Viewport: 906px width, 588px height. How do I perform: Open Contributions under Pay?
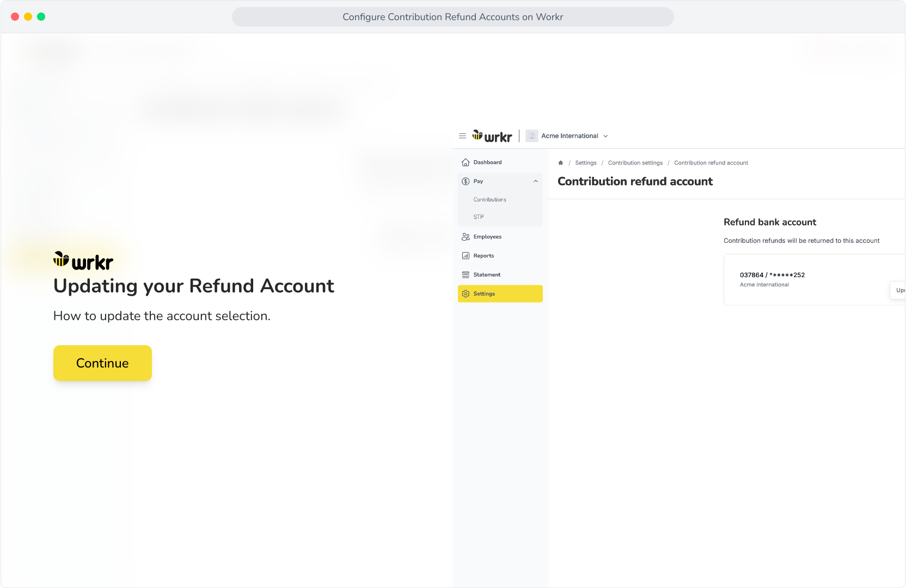tap(490, 200)
